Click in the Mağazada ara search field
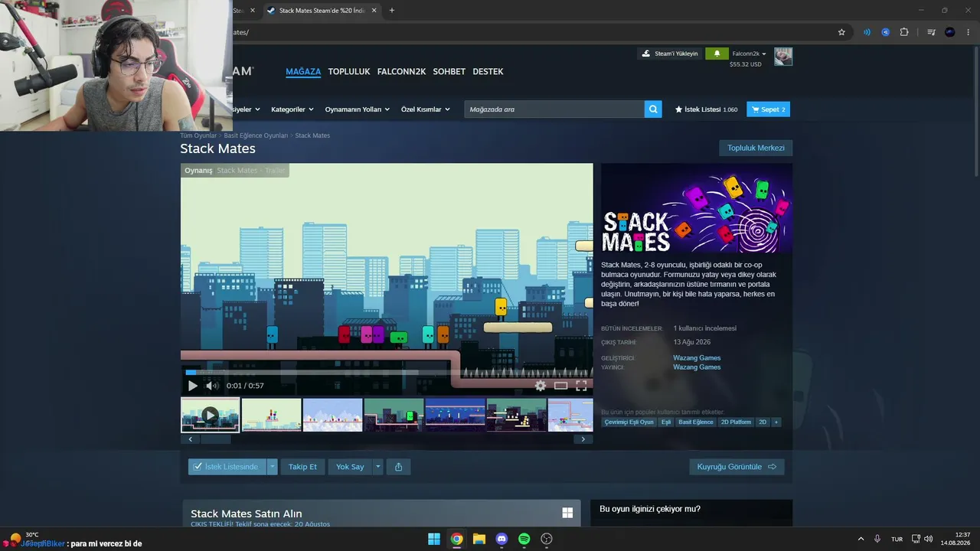 [554, 109]
